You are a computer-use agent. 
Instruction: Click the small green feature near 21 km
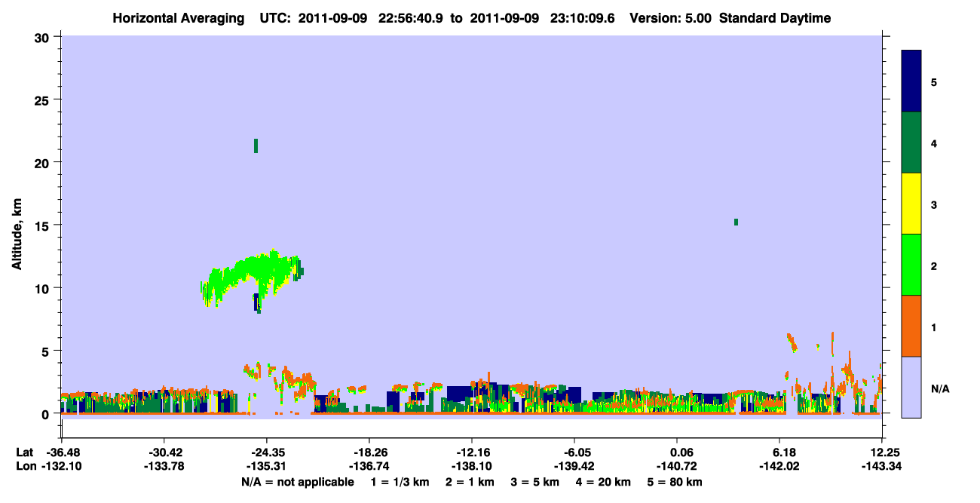point(256,146)
